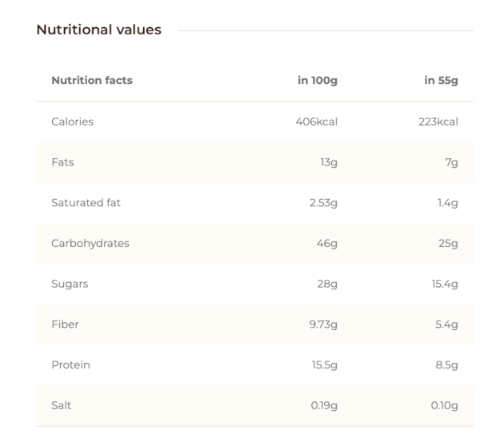Select the 2.53g saturated fat value
Viewport: 504px width, 442px height.
[x=323, y=203]
